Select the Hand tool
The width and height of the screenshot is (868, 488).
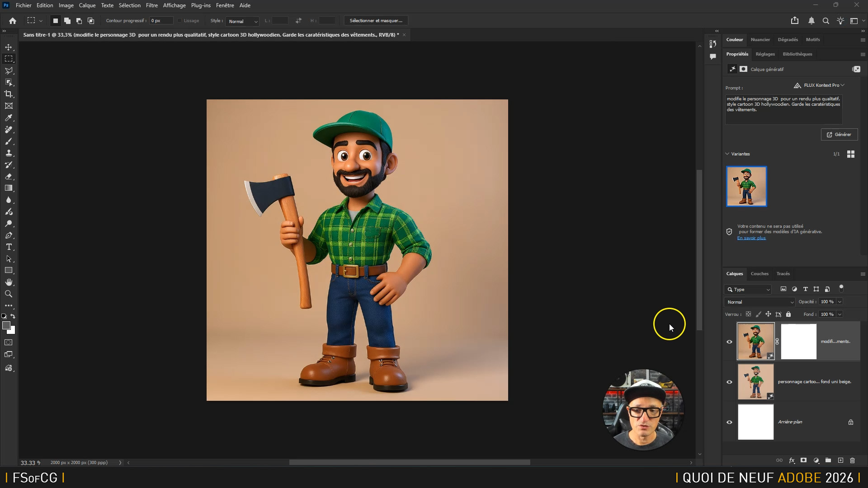point(9,282)
